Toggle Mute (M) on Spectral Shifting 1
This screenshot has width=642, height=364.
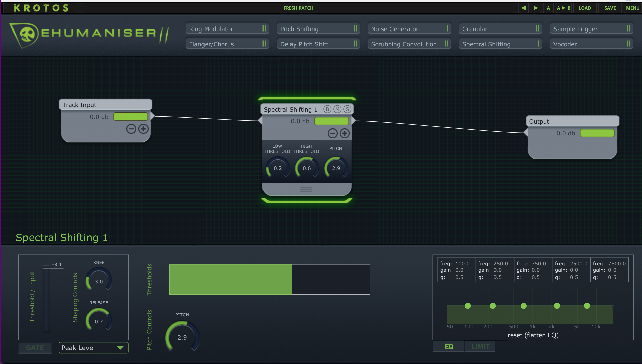pyautogui.click(x=337, y=109)
